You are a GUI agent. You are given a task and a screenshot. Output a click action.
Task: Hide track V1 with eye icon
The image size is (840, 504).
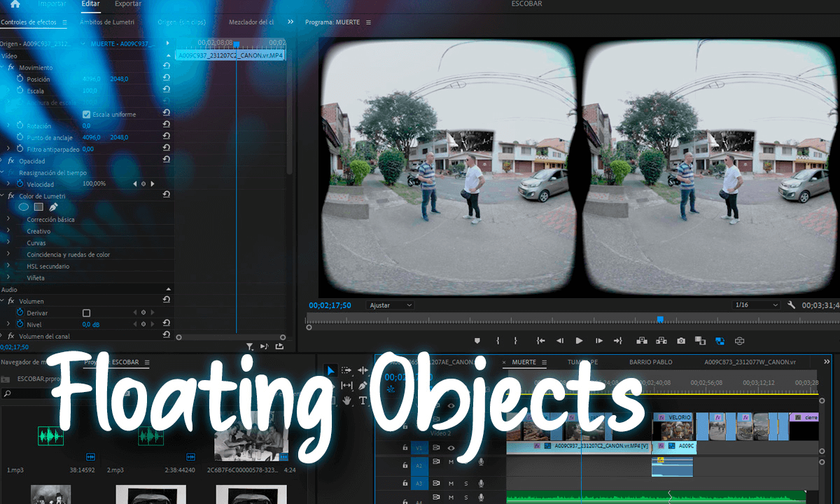coord(451,448)
